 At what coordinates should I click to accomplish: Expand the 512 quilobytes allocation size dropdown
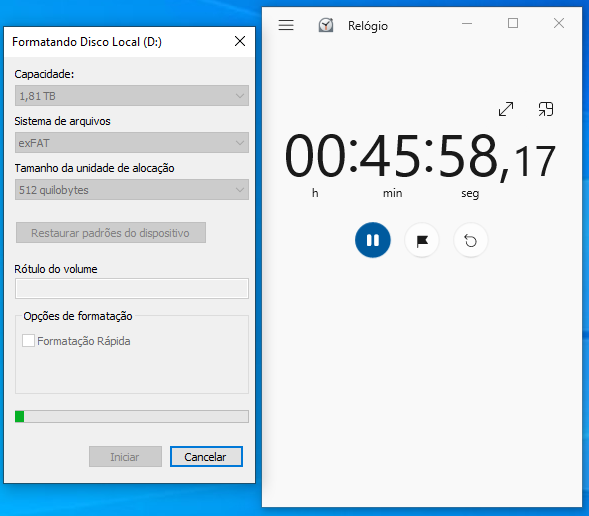[132, 189]
